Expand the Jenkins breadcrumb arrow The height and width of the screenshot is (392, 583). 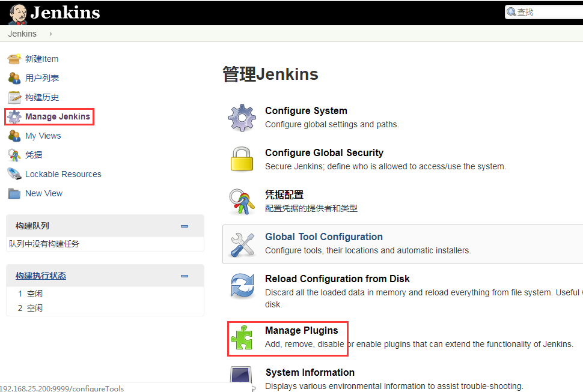(51, 34)
